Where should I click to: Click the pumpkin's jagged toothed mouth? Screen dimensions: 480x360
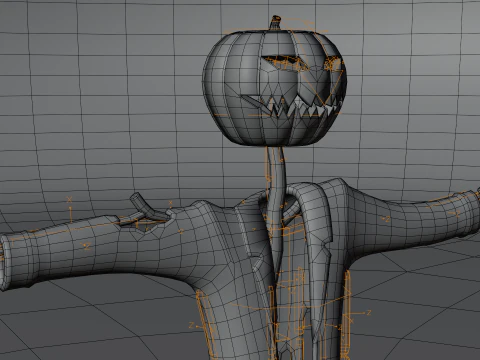pyautogui.click(x=291, y=108)
